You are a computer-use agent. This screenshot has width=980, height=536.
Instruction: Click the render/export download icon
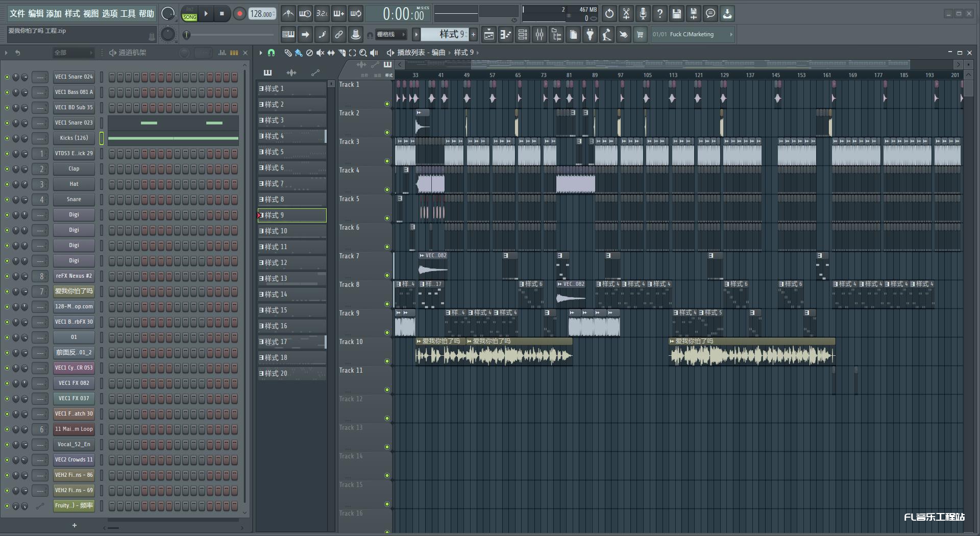[727, 14]
